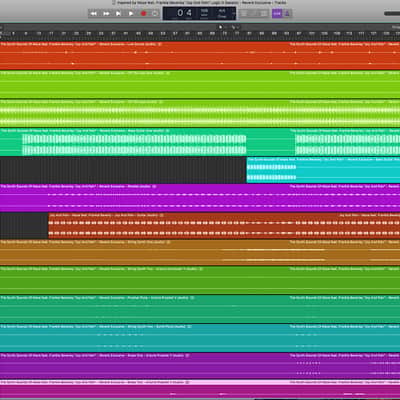Click the time signature and key display
Screen dimensions: 400x400
222,13
